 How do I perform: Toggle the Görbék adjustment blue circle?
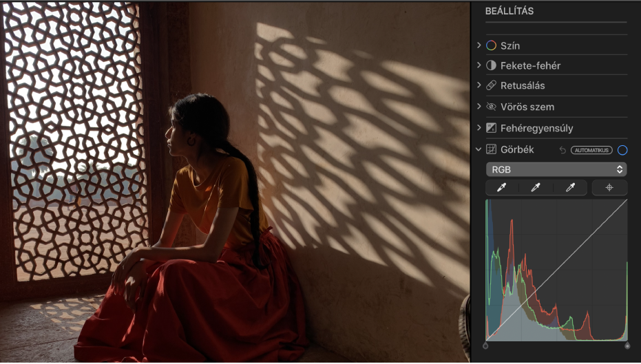pyautogui.click(x=622, y=150)
